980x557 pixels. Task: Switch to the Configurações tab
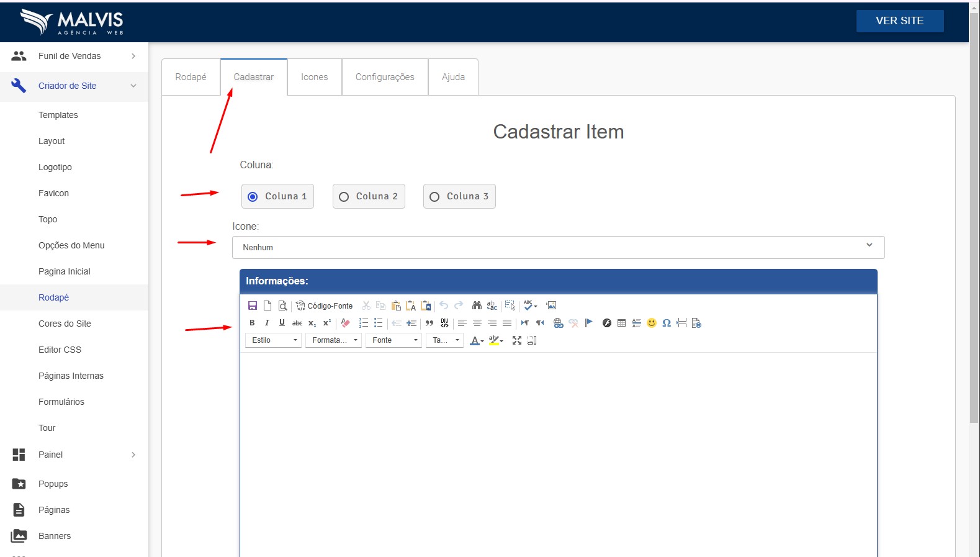[x=385, y=77]
